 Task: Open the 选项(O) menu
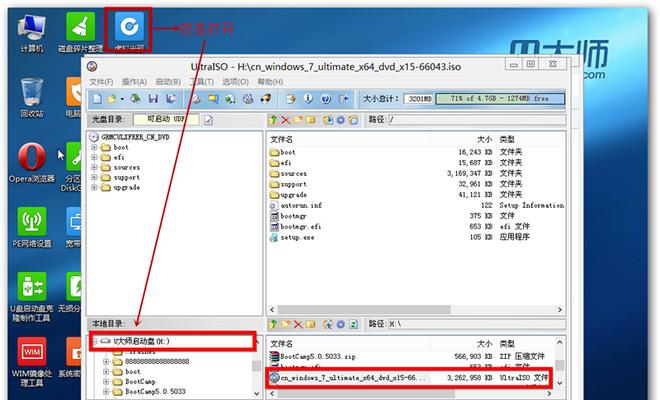(235, 82)
